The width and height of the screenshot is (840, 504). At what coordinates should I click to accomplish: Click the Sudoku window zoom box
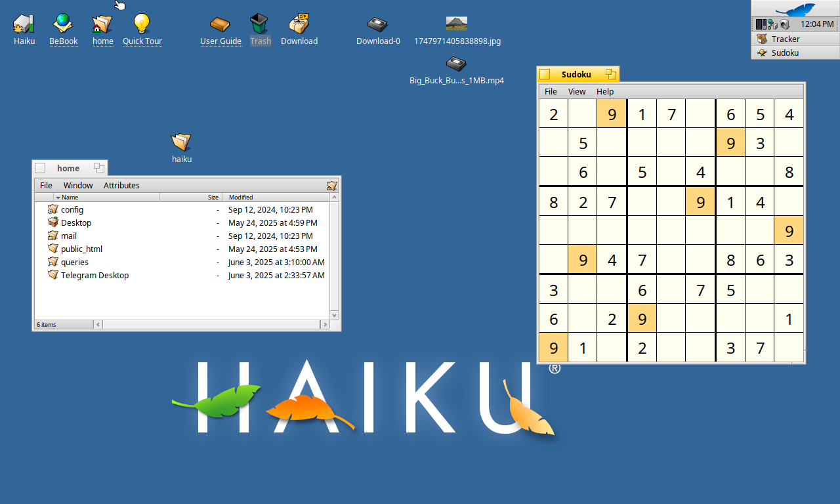point(610,74)
